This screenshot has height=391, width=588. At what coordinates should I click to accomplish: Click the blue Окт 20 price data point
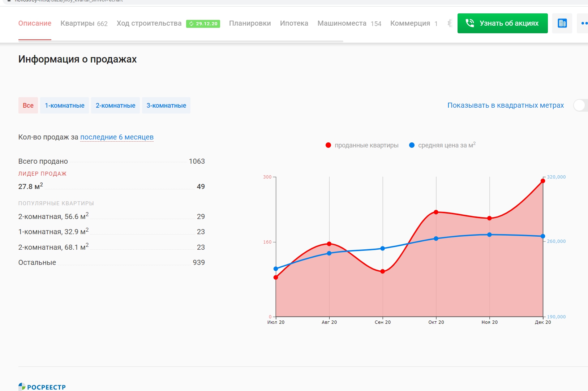(436, 239)
